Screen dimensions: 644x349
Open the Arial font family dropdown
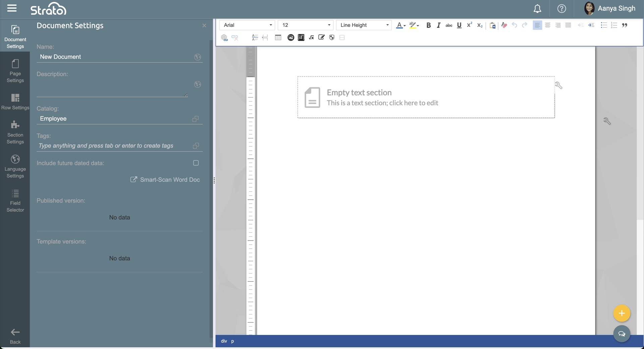coord(247,25)
